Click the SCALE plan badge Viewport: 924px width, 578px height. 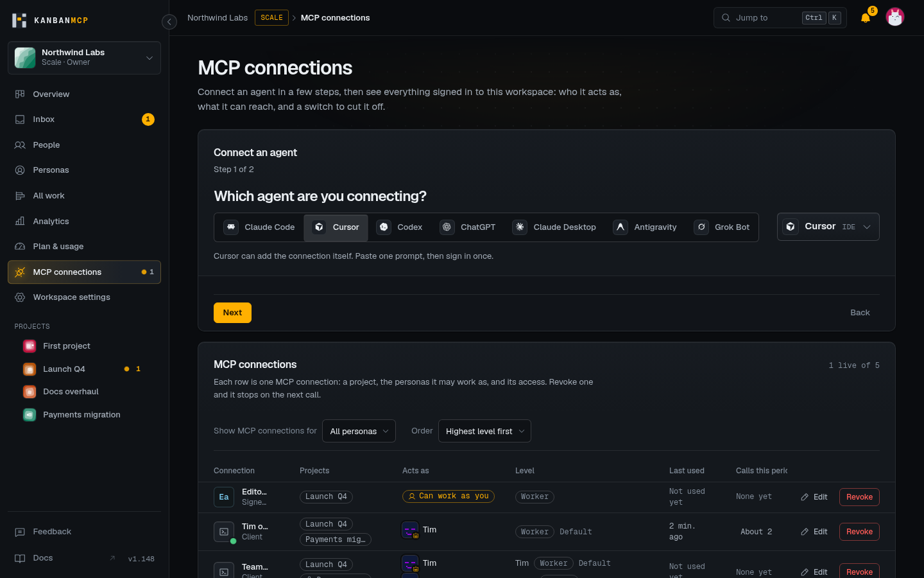[x=271, y=18]
